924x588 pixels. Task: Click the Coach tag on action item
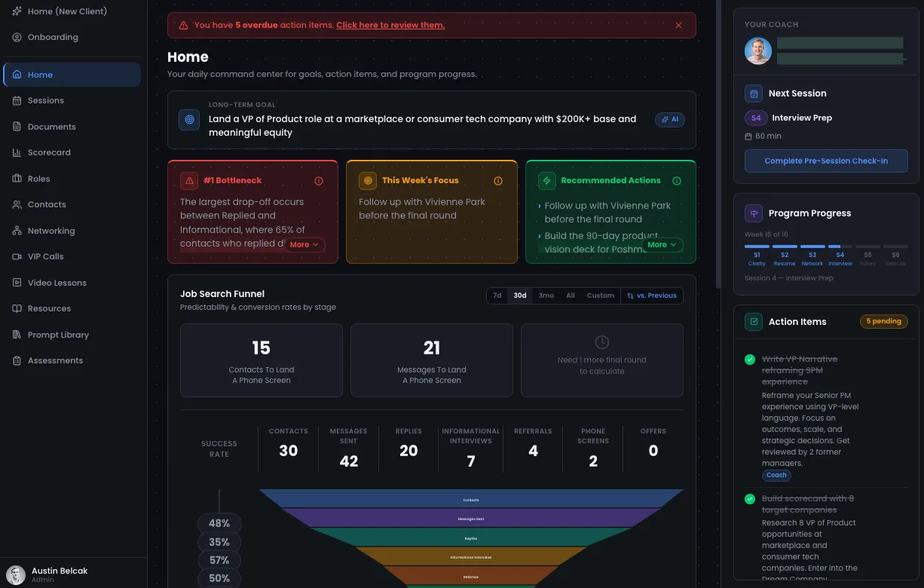coord(776,475)
